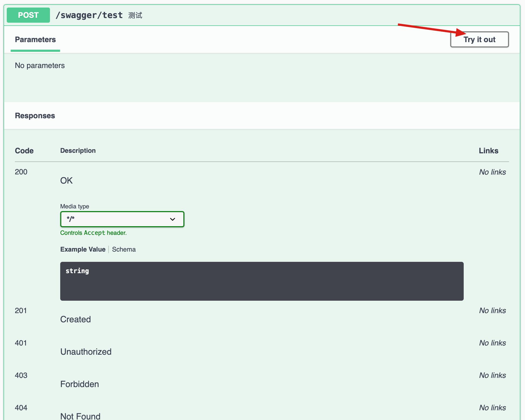525x420 pixels.
Task: Click the Forbidden response description
Action: [80, 384]
